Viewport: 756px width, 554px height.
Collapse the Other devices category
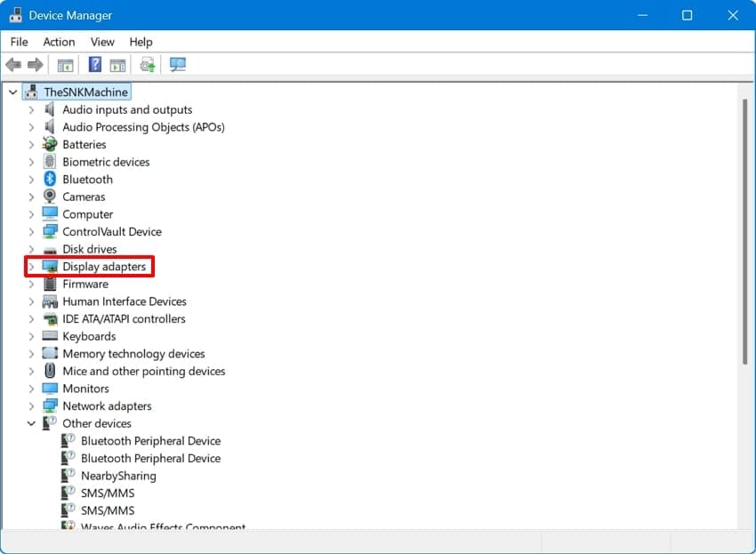point(32,422)
